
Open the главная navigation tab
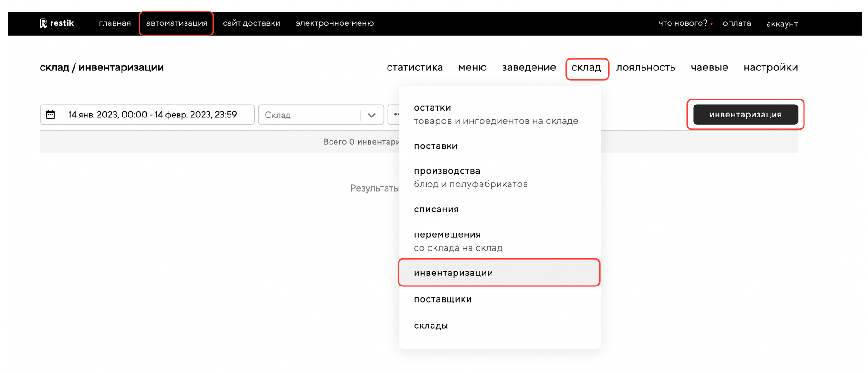[x=115, y=23]
